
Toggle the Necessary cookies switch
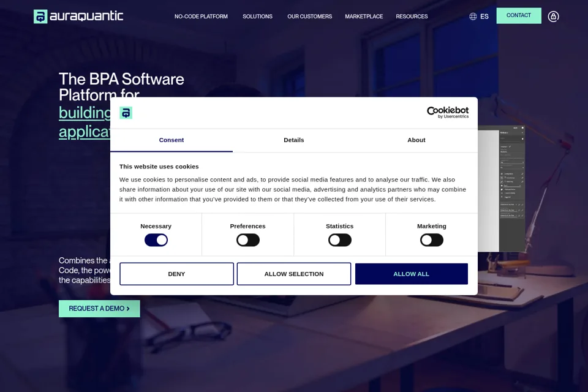click(156, 240)
